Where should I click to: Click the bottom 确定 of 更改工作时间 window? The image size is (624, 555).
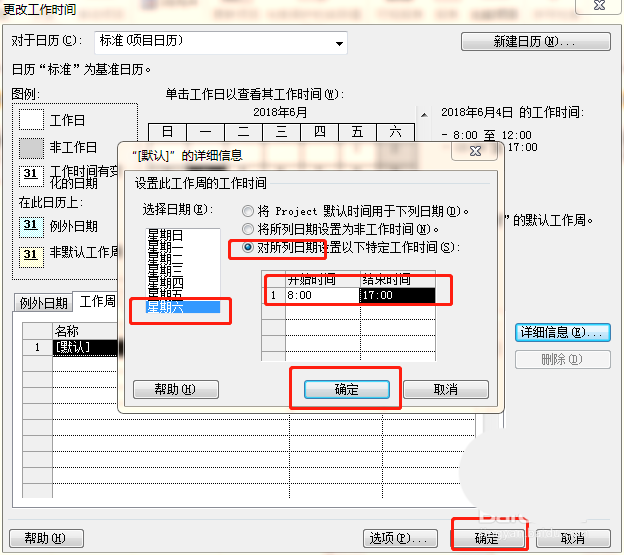487,538
